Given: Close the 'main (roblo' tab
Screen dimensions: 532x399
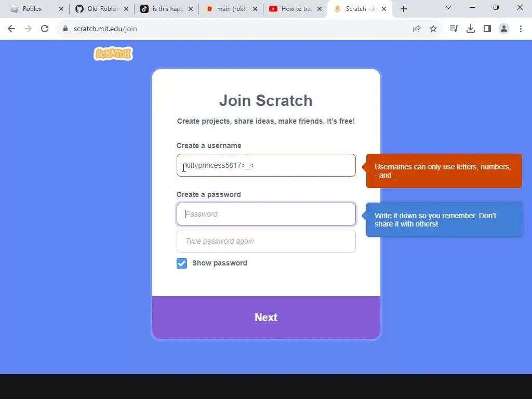Looking at the screenshot, I should click(x=255, y=9).
